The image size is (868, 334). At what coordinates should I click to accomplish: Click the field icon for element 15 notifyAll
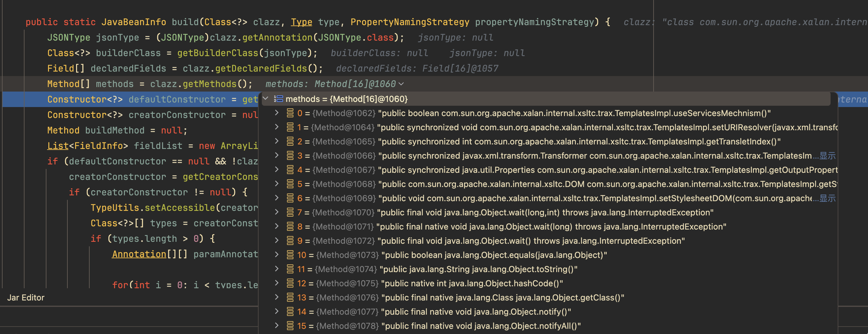290,326
